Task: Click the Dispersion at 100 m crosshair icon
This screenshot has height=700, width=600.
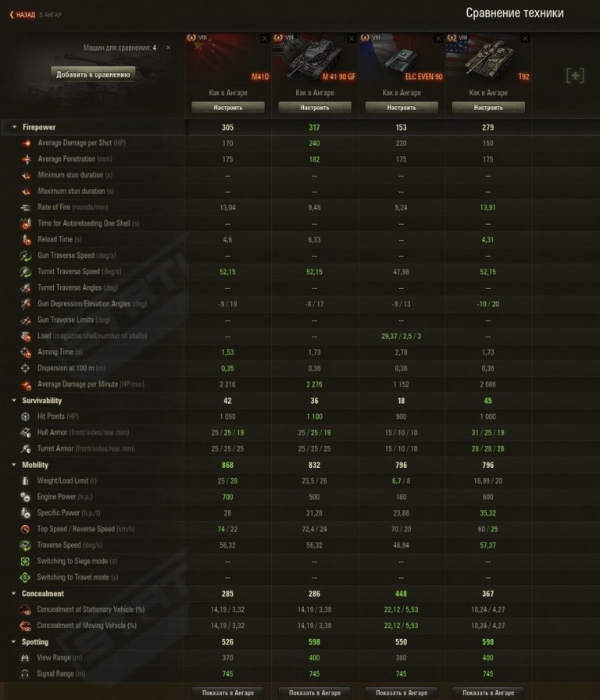Action: (x=26, y=368)
